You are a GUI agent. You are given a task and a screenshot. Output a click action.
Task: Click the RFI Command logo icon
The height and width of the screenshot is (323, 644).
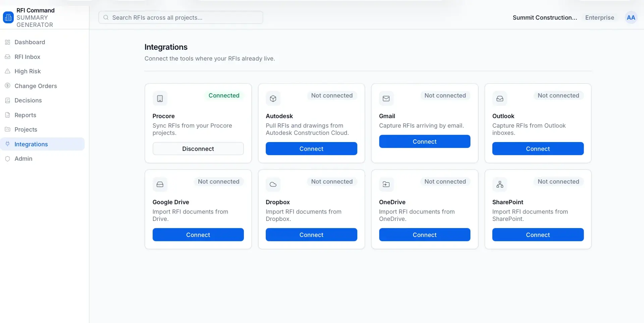[8, 17]
